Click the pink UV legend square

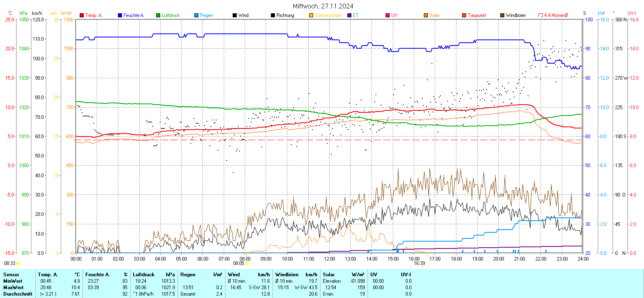[388, 15]
